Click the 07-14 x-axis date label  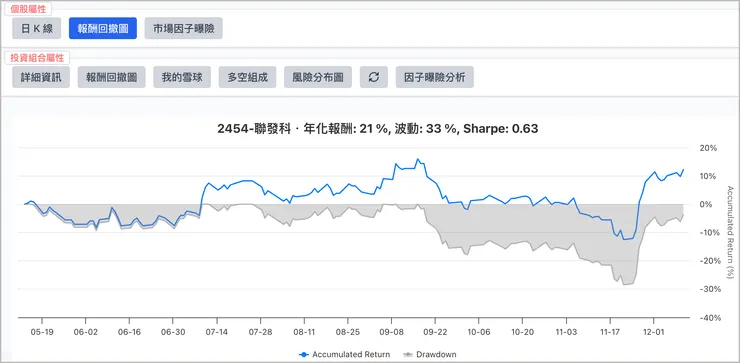pos(217,332)
